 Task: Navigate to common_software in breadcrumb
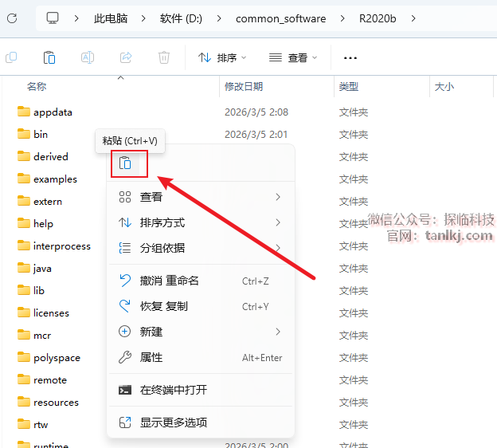coord(280,18)
